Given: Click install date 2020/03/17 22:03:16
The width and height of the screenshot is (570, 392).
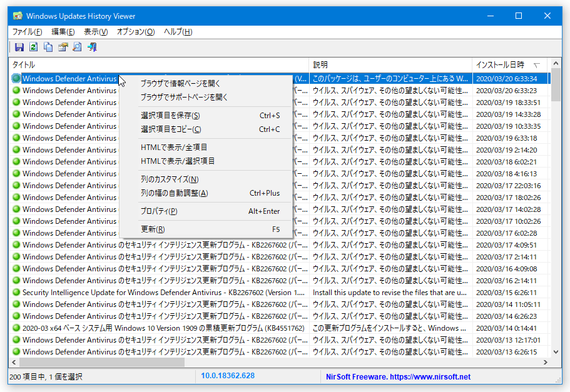Looking at the screenshot, I should (x=508, y=186).
